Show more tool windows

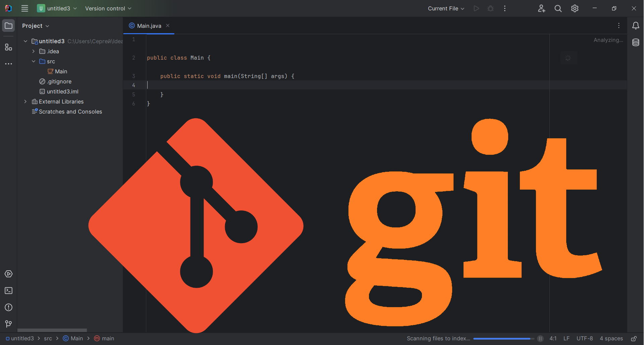[x=8, y=64]
